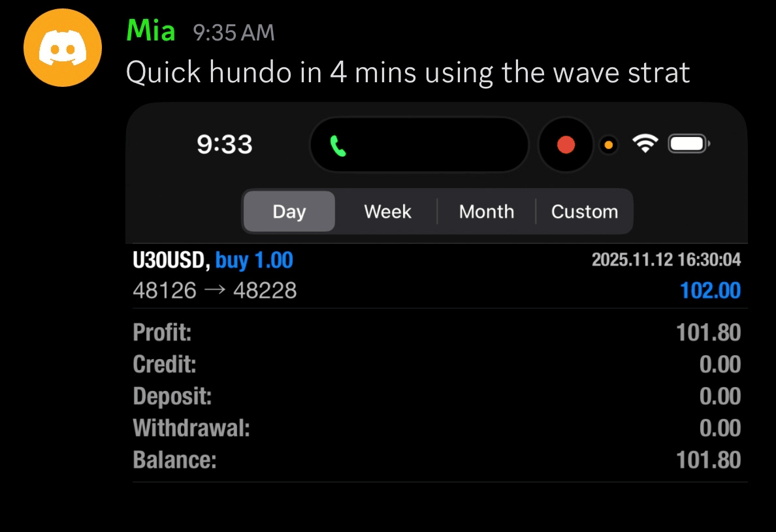Open the Custom date range tab
Image resolution: width=776 pixels, height=532 pixels.
point(584,211)
